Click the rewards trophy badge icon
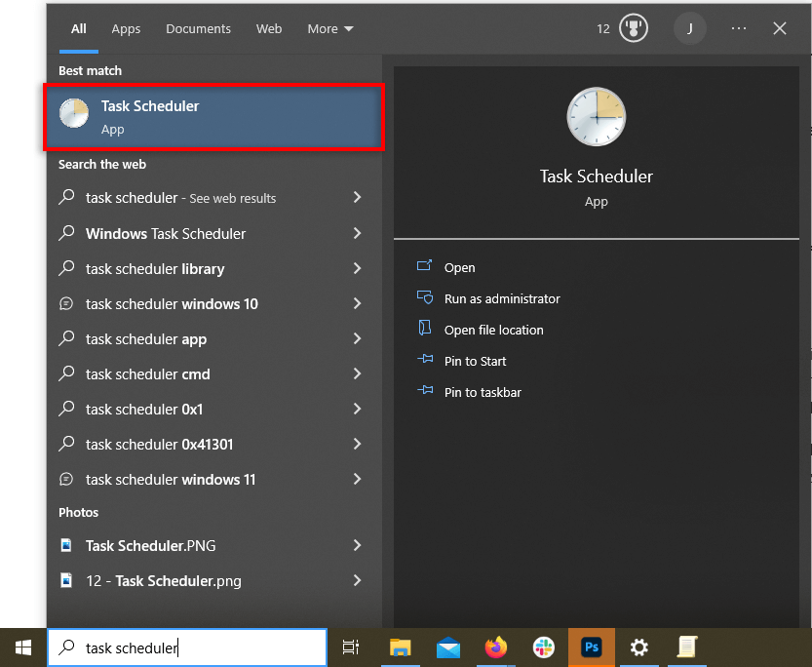The image size is (812, 667). [x=635, y=29]
